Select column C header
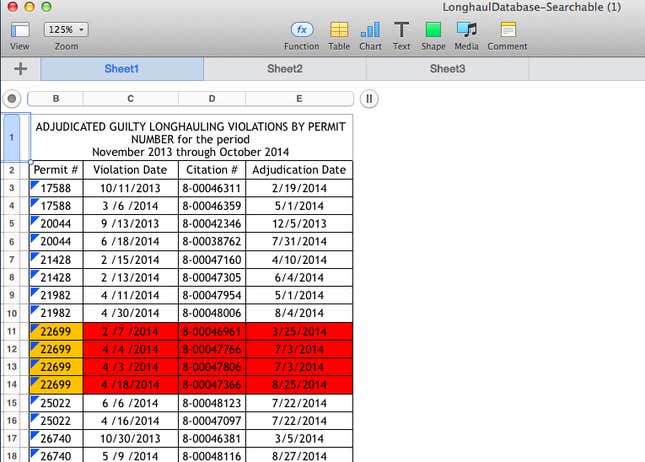The height and width of the screenshot is (462, 645). [x=131, y=99]
